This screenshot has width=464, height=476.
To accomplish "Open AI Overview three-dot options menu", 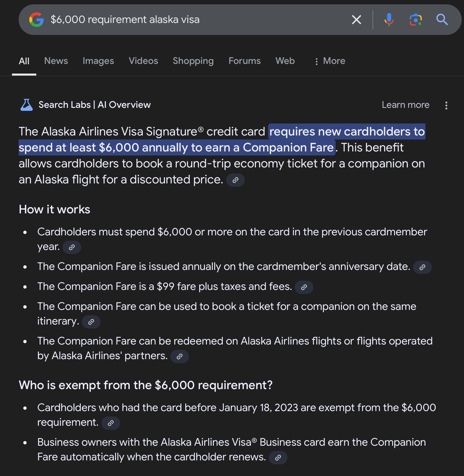I will point(446,106).
